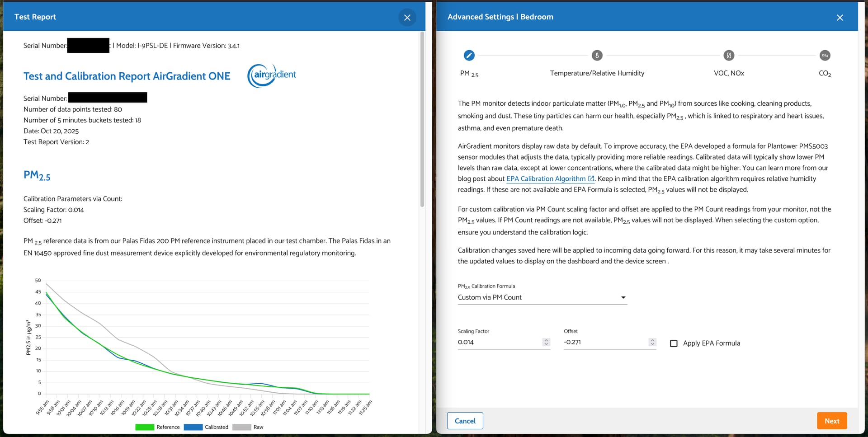Click the PM 2.5 pencil step icon

(469, 56)
